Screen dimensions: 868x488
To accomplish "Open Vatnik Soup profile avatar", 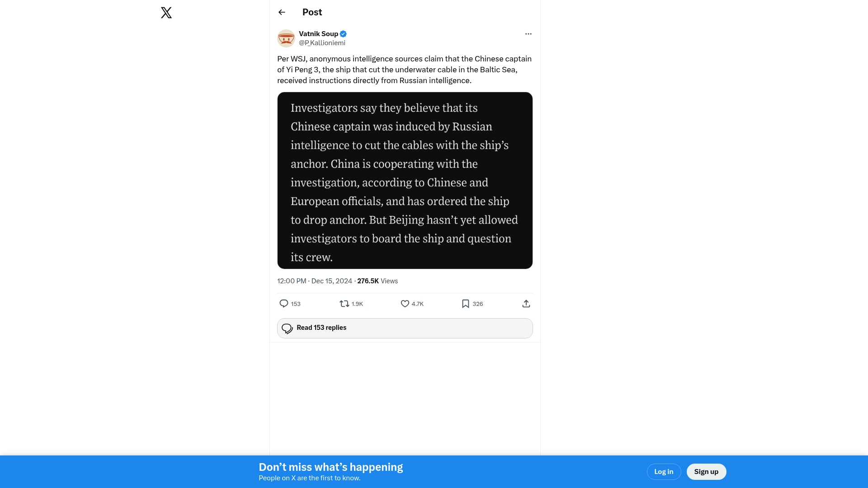I will (x=286, y=38).
